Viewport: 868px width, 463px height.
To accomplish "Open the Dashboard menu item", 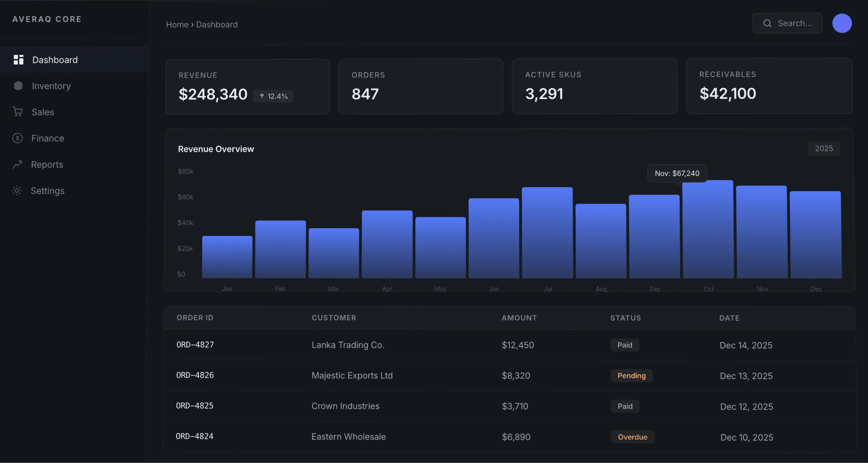I will pyautogui.click(x=75, y=60).
